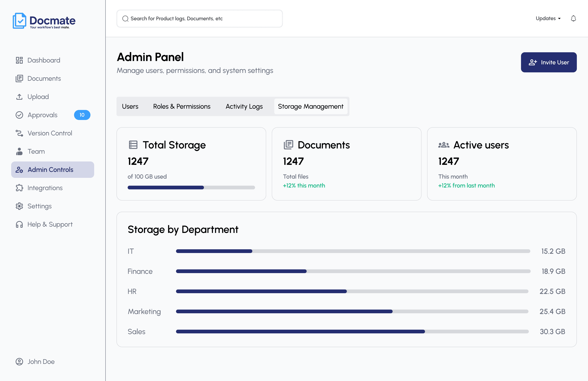The height and width of the screenshot is (381, 588).
Task: Click the Admin Controls user-gear icon
Action: [19, 170]
